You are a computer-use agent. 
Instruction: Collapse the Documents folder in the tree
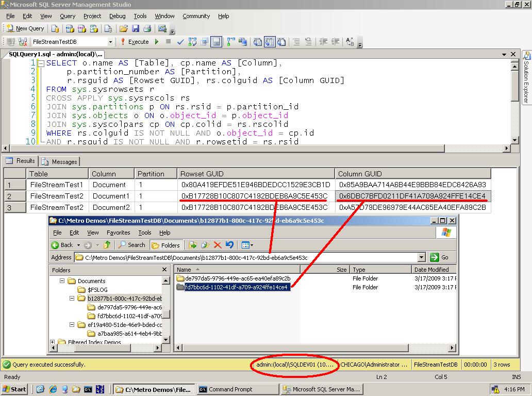pos(62,280)
